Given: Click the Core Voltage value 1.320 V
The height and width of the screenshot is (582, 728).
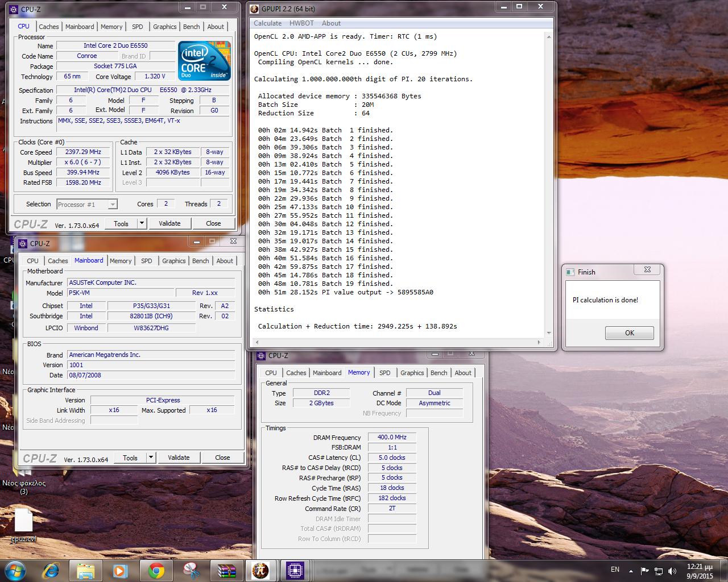Looking at the screenshot, I should pyautogui.click(x=155, y=76).
